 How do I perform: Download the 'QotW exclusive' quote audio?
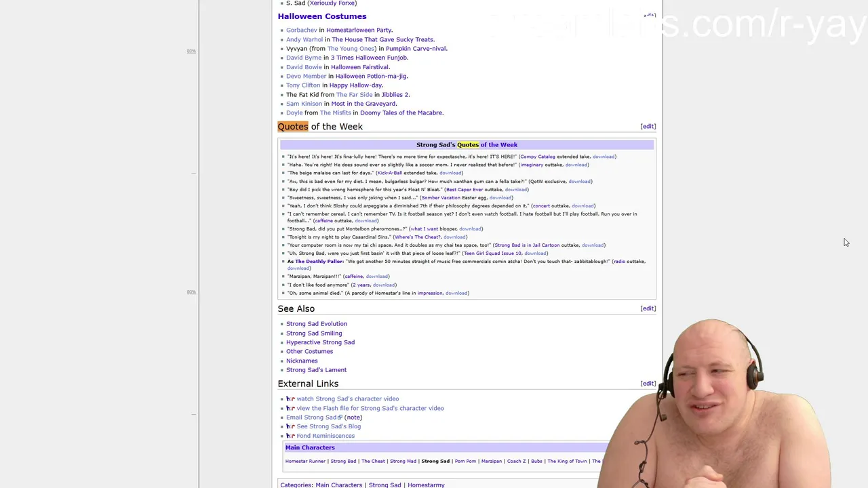[x=579, y=182]
